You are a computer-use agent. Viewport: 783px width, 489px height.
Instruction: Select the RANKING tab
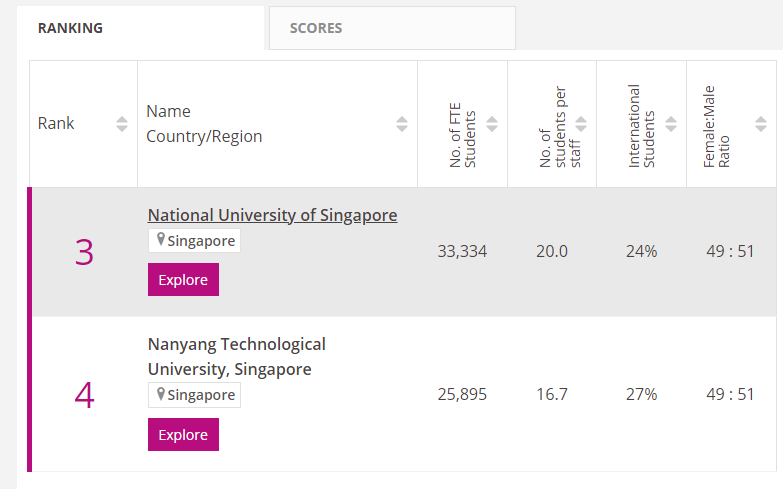(70, 28)
